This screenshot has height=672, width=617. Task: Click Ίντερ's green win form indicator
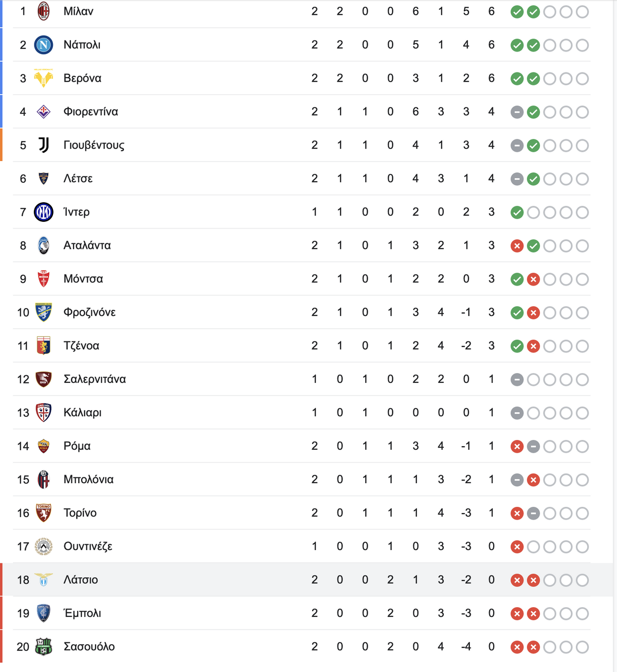tap(517, 213)
